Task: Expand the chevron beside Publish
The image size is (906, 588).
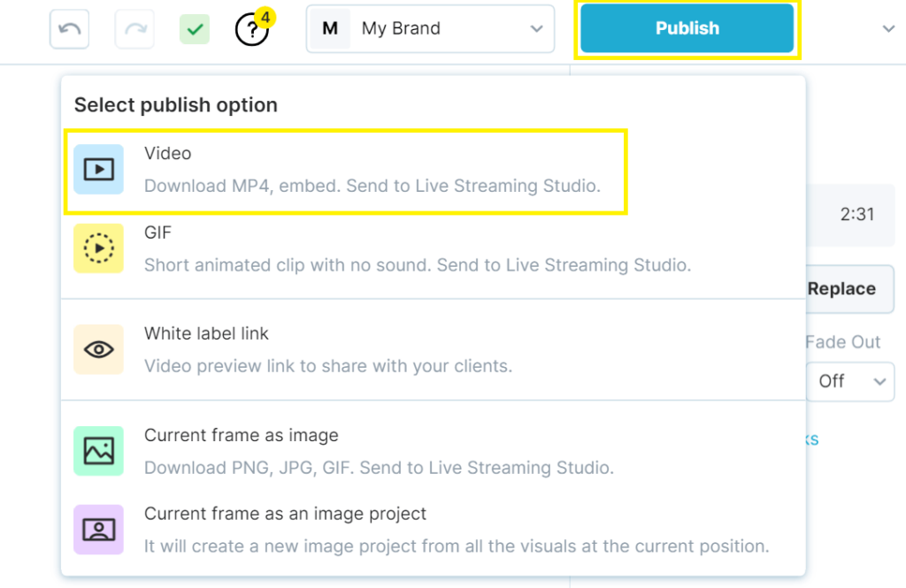Action: coord(888,28)
